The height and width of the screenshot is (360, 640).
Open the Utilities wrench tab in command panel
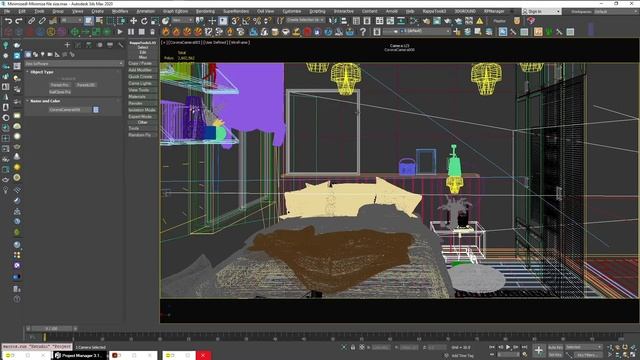coord(120,45)
